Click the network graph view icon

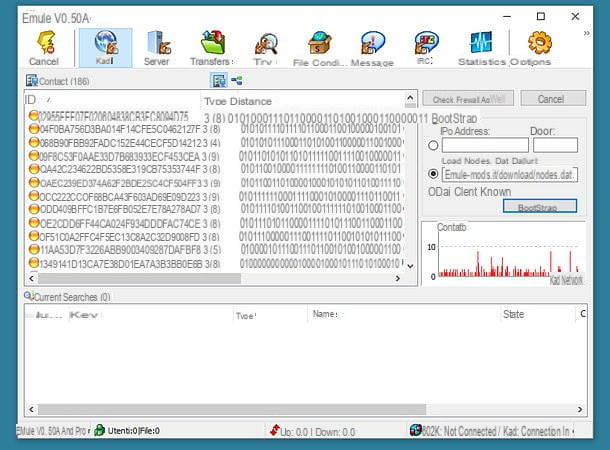click(x=237, y=81)
